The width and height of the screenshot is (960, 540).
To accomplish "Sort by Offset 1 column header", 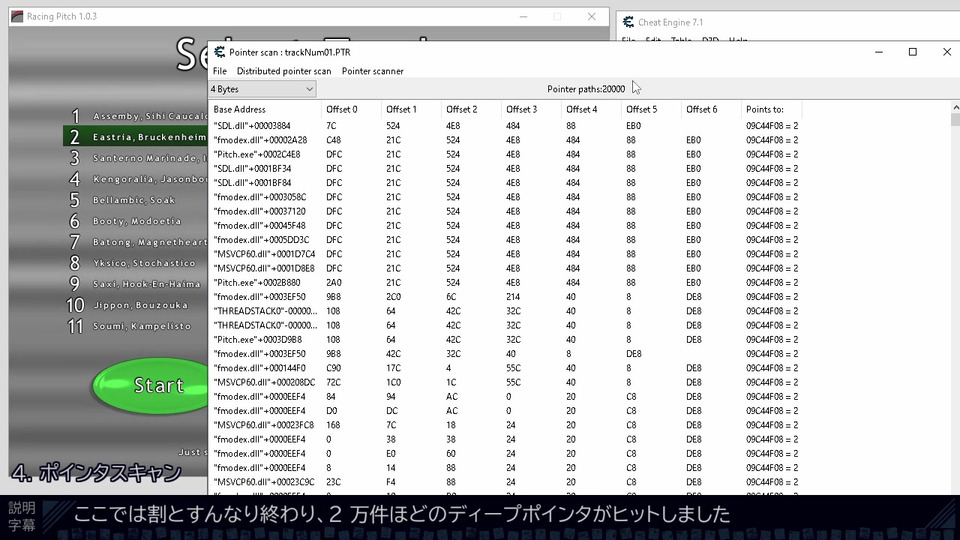I will [411, 110].
